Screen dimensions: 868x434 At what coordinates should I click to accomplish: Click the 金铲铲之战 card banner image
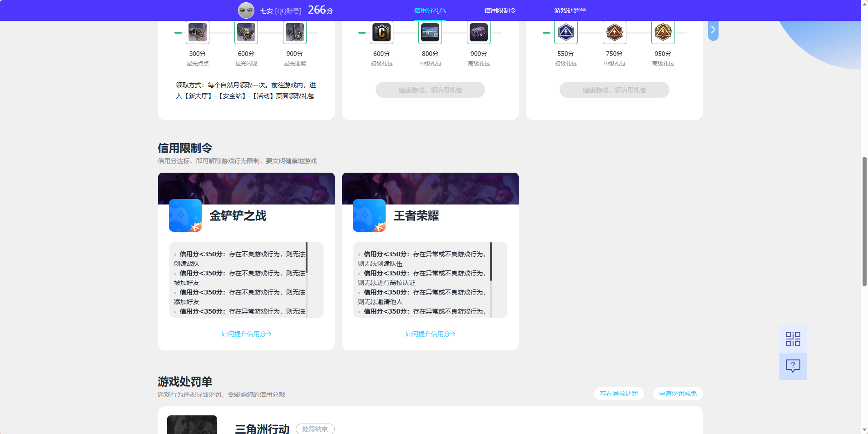(x=246, y=189)
